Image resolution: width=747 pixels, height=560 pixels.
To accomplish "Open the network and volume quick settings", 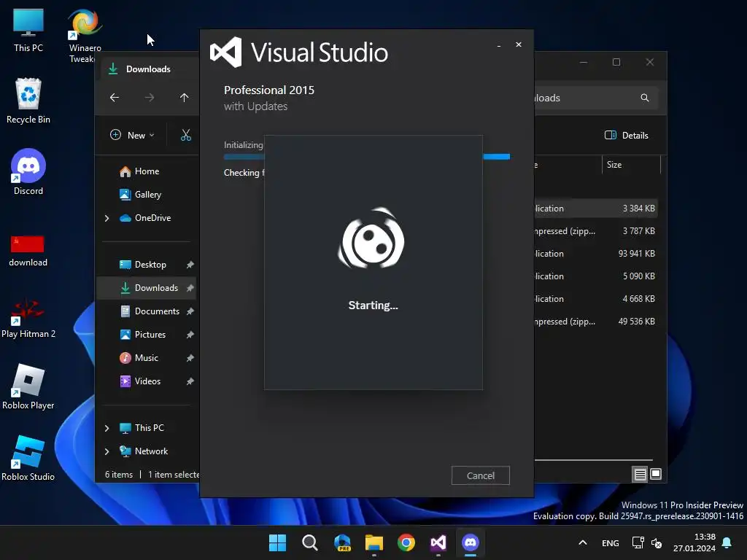I will coord(647,542).
